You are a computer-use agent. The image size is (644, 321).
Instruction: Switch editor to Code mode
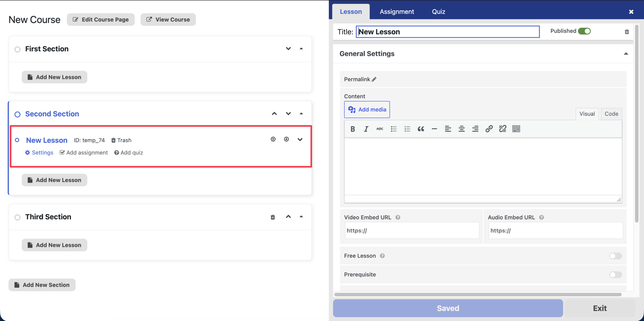(x=611, y=114)
